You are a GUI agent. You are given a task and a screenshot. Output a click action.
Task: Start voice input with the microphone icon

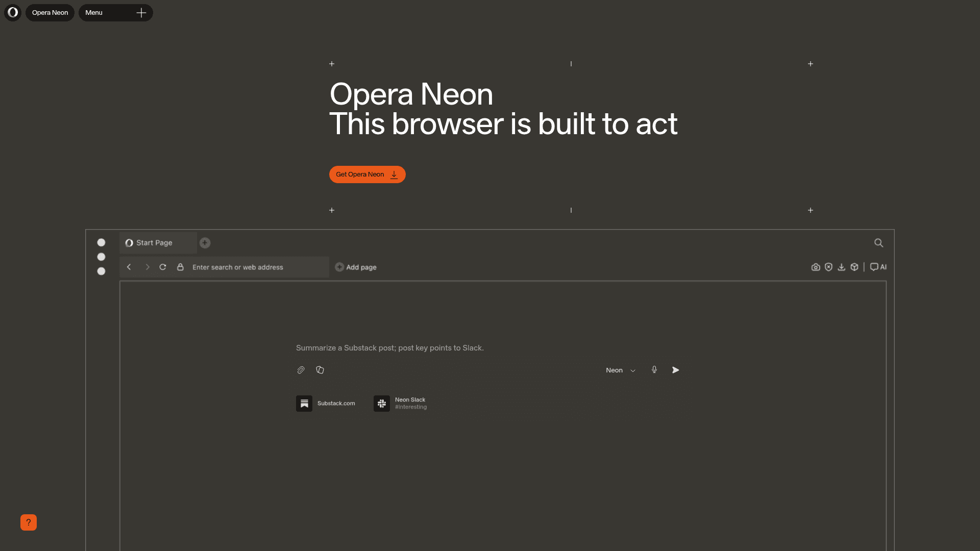tap(654, 370)
